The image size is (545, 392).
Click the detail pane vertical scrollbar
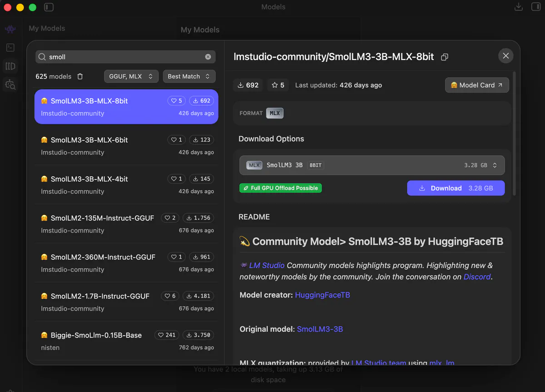514,133
